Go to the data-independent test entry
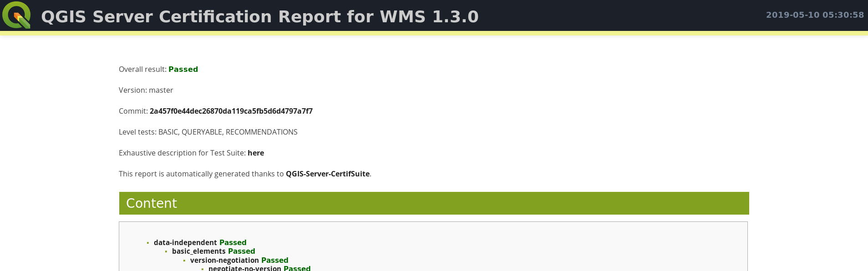The width and height of the screenshot is (868, 271). pos(185,242)
